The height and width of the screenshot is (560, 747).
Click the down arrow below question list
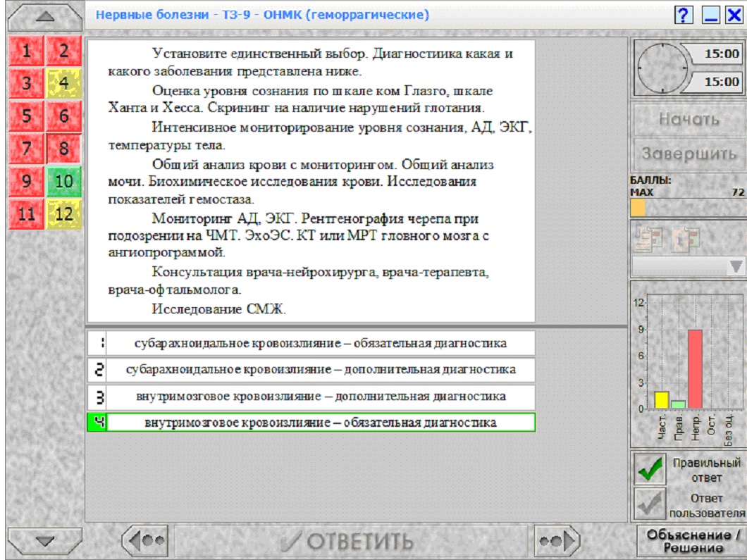click(45, 541)
